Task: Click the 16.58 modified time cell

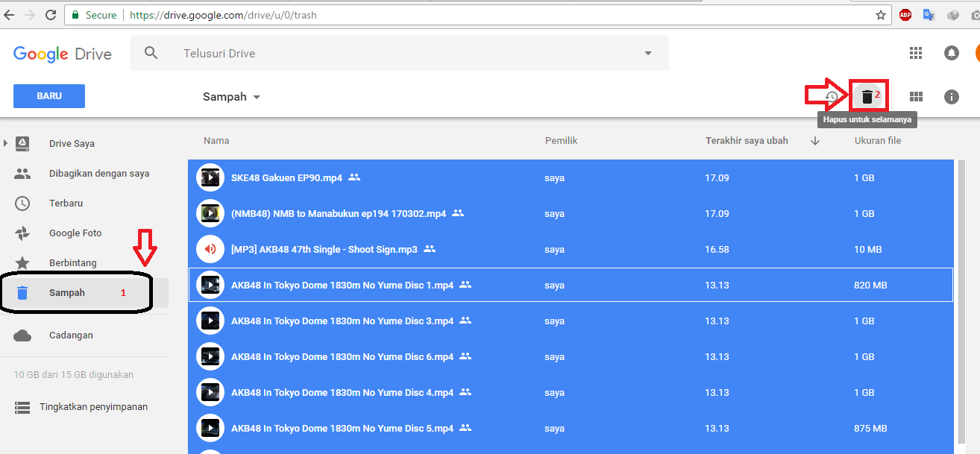Action: pos(717,250)
